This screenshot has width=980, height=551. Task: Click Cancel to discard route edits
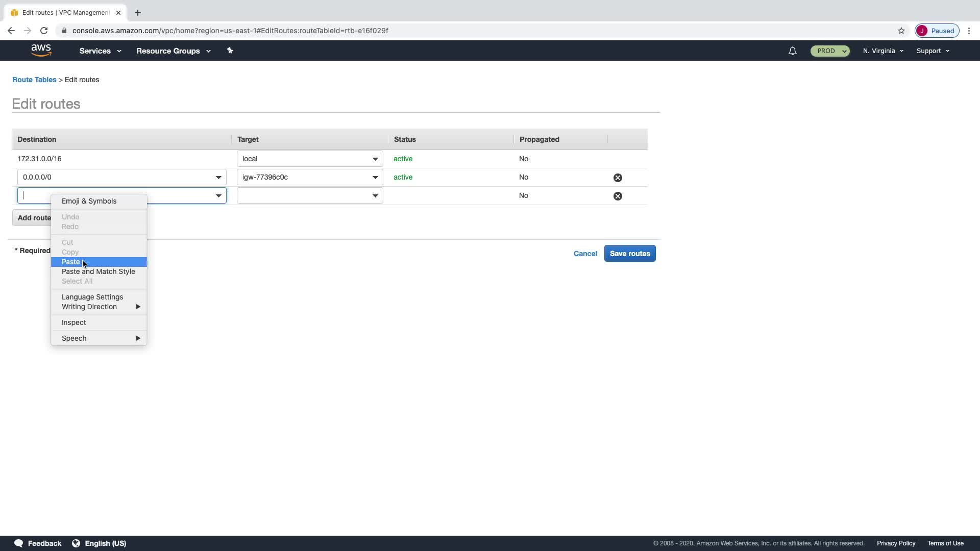[x=585, y=254]
